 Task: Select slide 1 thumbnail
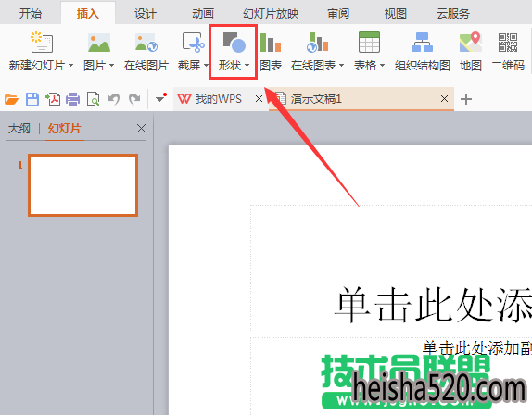click(x=82, y=185)
